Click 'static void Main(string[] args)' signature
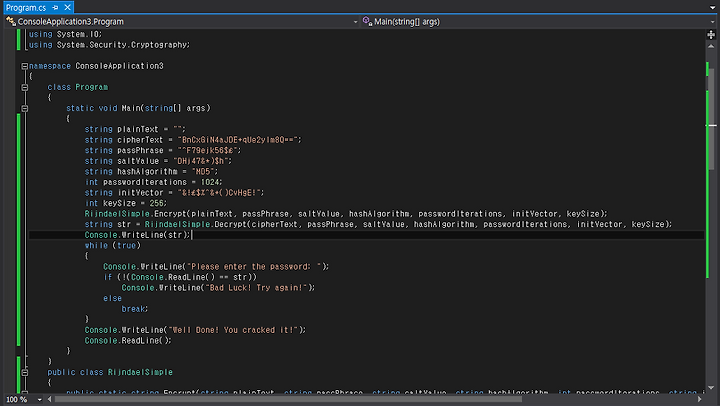The width and height of the screenshot is (720, 406). (x=138, y=108)
